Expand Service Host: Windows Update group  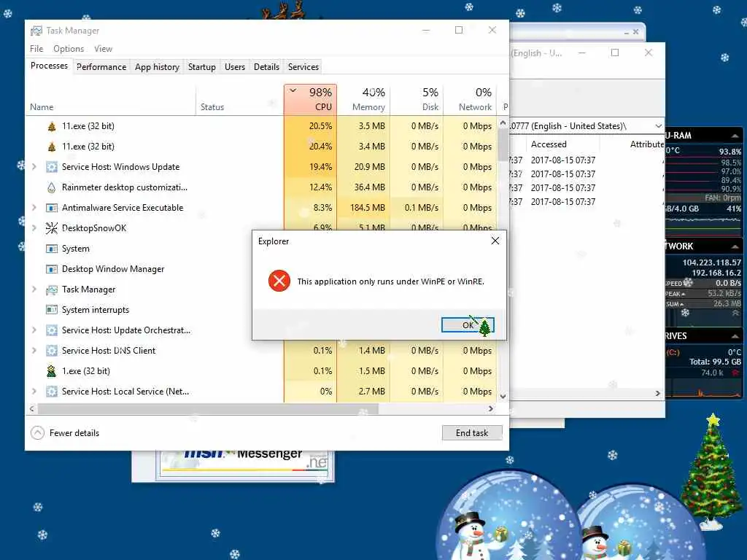[34, 167]
